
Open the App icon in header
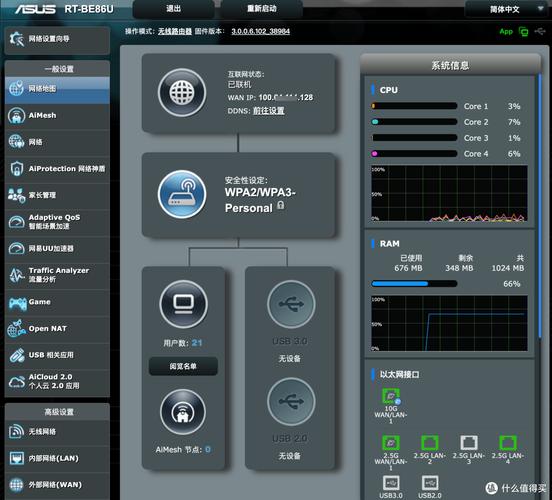pos(506,32)
